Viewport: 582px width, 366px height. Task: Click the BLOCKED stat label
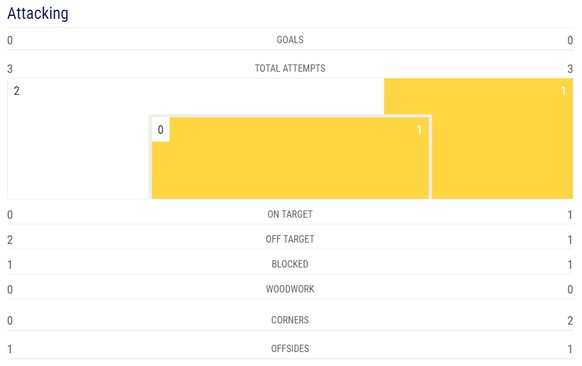(290, 264)
